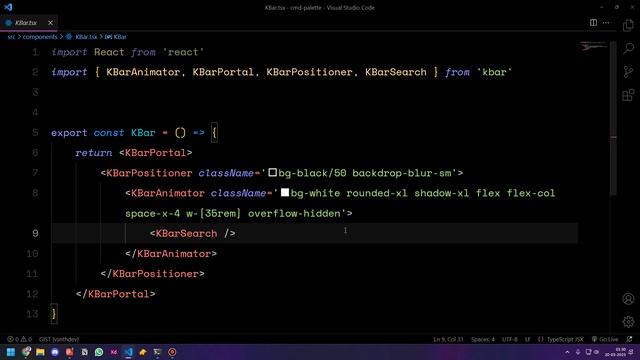The width and height of the screenshot is (640, 360).
Task: Open notifications bell in status bar
Action: click(629, 339)
